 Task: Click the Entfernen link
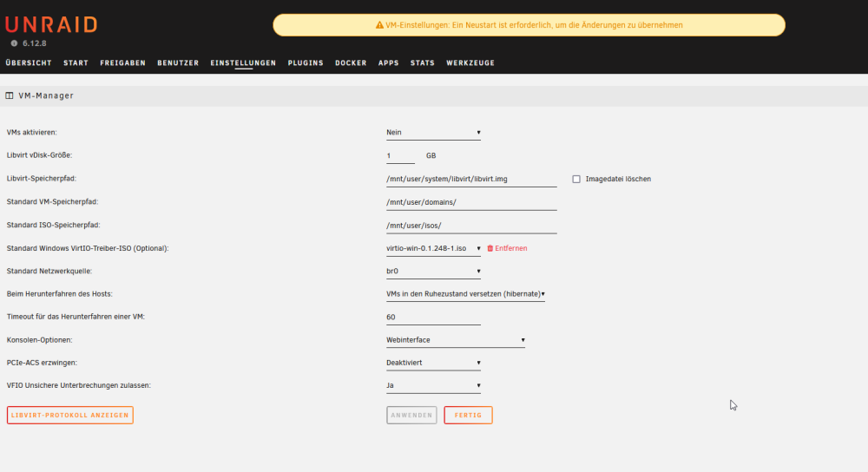[511, 248]
